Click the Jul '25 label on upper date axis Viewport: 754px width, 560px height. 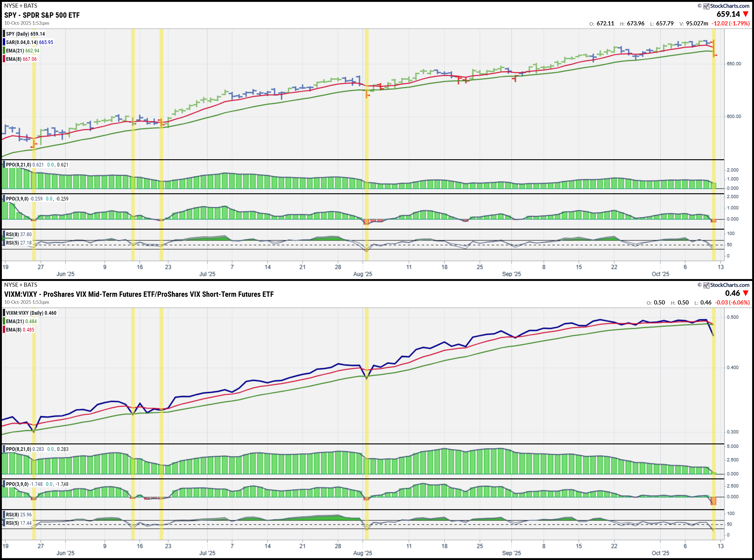pyautogui.click(x=207, y=274)
